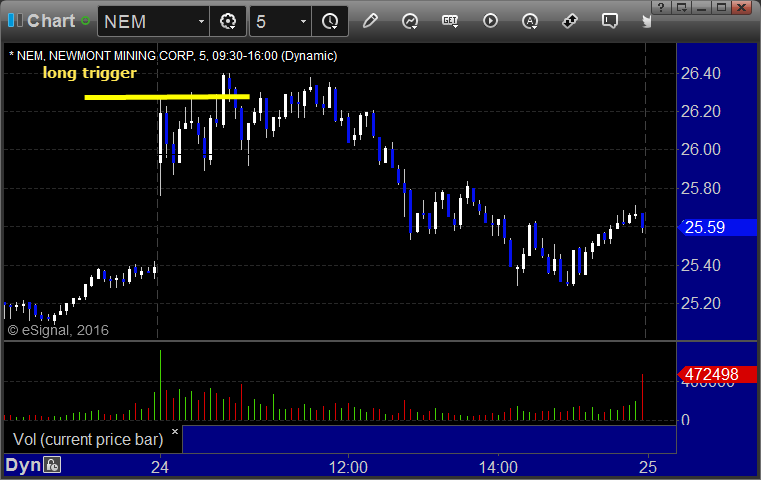Click the Vol (current price bar) label
The height and width of the screenshot is (480, 761).
pyautogui.click(x=88, y=439)
